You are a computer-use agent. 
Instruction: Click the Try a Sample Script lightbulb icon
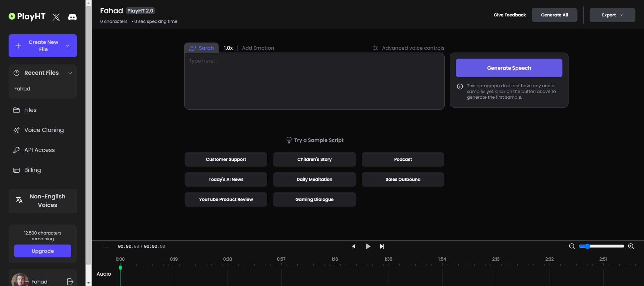(x=289, y=140)
